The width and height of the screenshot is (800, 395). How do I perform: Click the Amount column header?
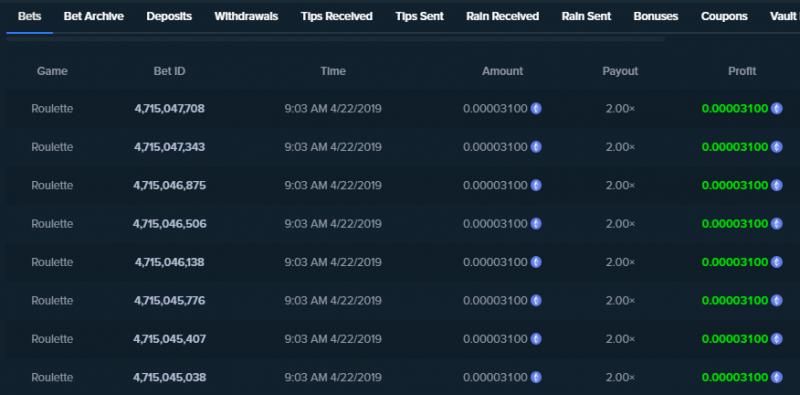pos(503,71)
